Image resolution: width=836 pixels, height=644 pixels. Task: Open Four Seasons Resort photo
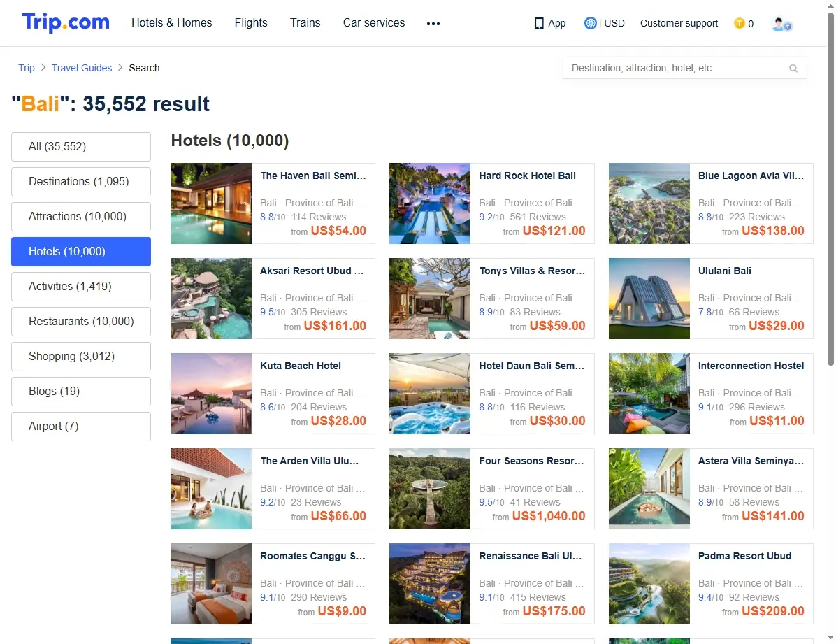430,488
